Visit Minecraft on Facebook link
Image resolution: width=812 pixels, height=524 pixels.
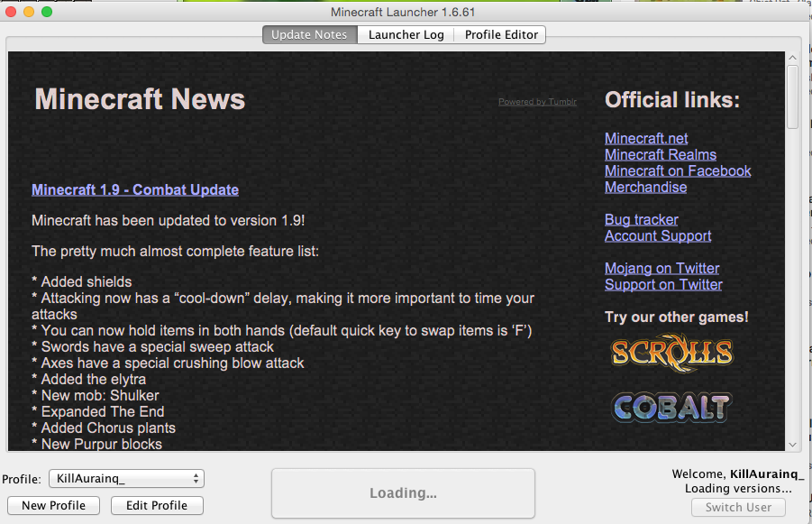click(678, 171)
